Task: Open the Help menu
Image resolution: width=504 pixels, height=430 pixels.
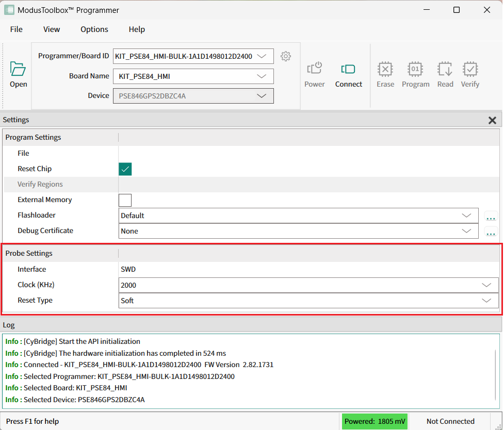Action: [x=137, y=29]
